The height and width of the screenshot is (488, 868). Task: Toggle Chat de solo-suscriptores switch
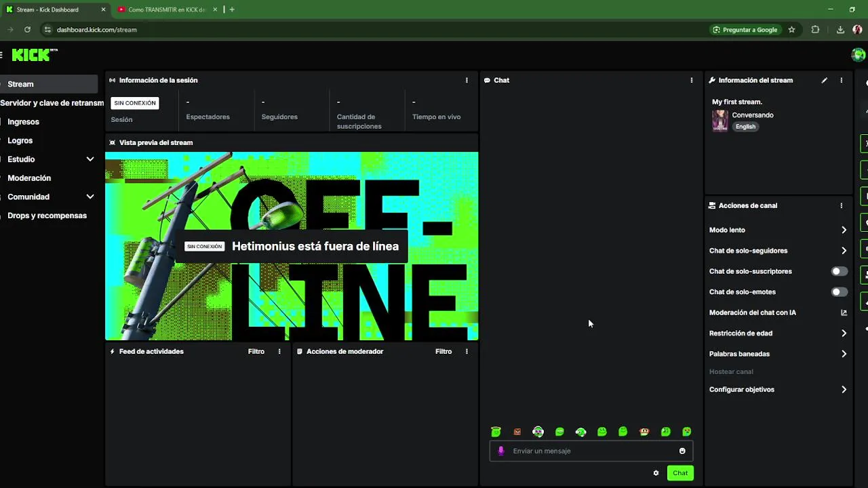[840, 271]
